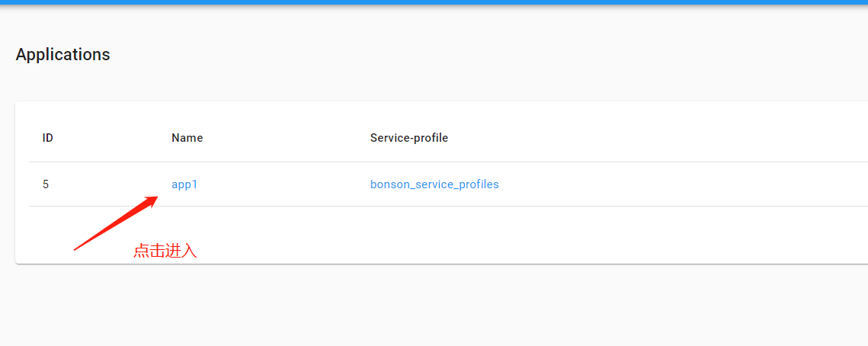868x346 pixels.
Task: Open the app1 application link
Action: [x=184, y=184]
